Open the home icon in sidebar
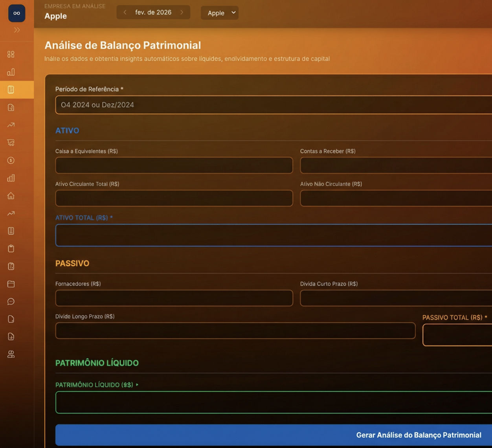The width and height of the screenshot is (492, 448). (x=11, y=196)
